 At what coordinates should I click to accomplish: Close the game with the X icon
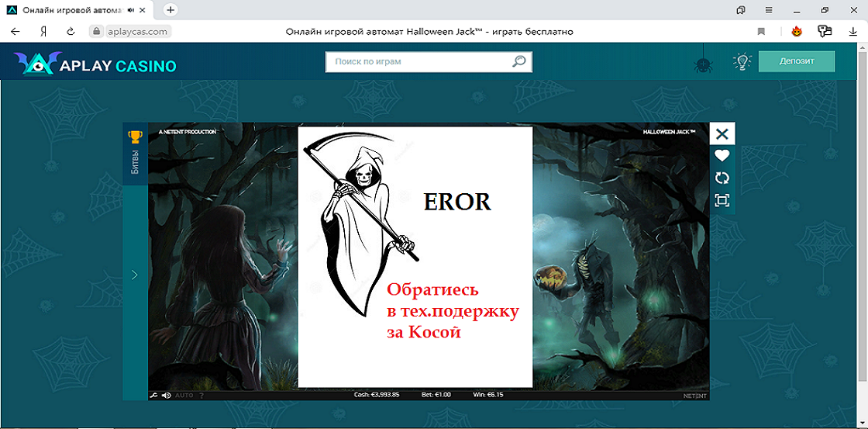pyautogui.click(x=722, y=133)
